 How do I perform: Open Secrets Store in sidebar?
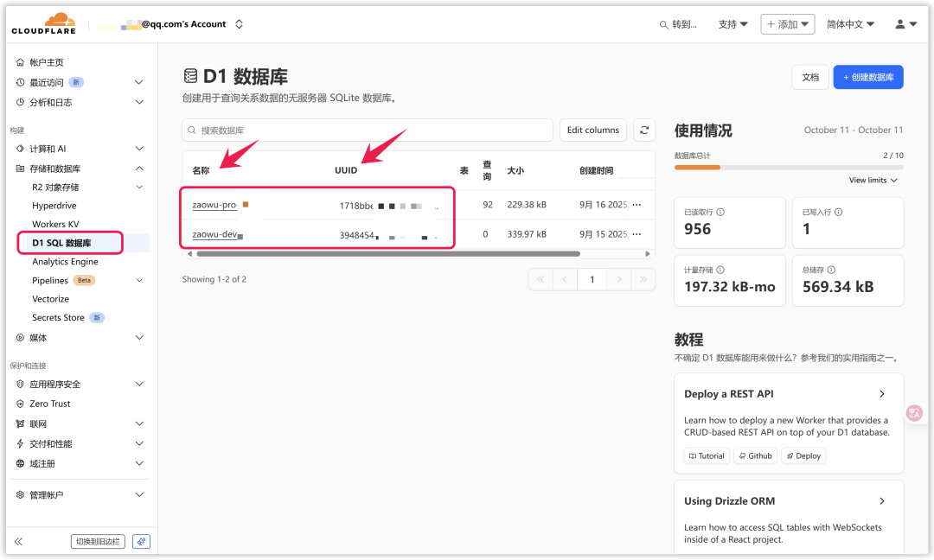[x=59, y=318]
